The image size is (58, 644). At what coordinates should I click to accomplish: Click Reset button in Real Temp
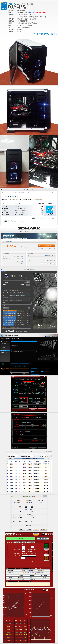[36, 529]
